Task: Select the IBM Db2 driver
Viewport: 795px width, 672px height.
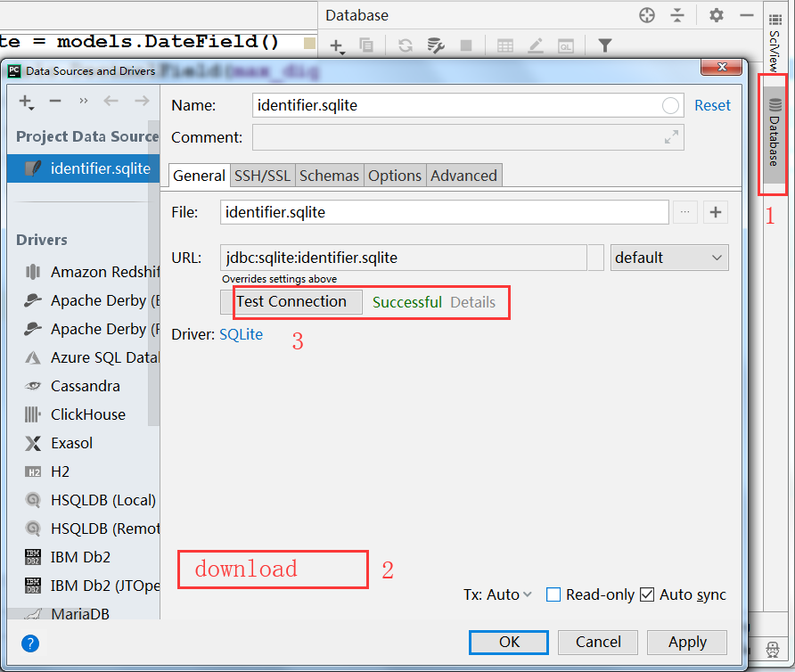Action: pos(84,557)
